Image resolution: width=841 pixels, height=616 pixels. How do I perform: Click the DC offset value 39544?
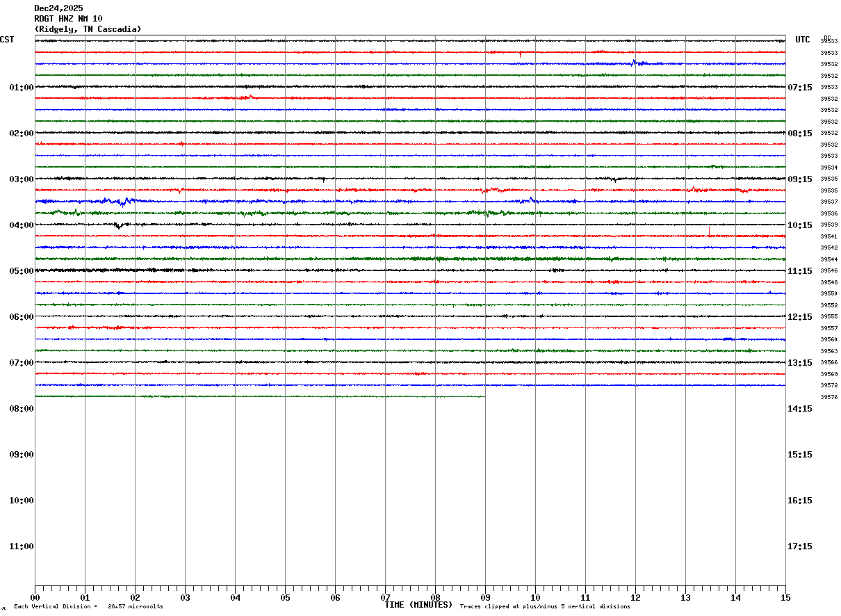[x=829, y=259]
